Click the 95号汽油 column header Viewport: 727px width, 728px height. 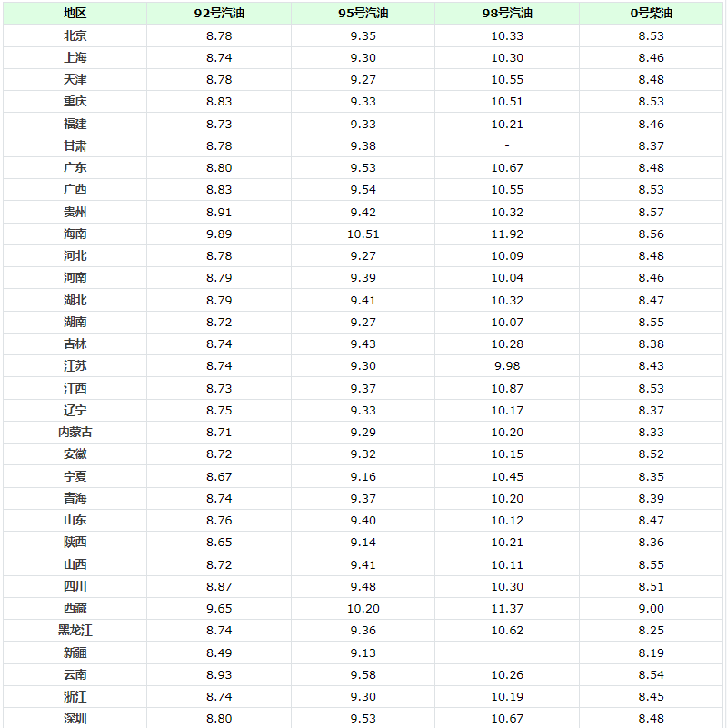(363, 14)
